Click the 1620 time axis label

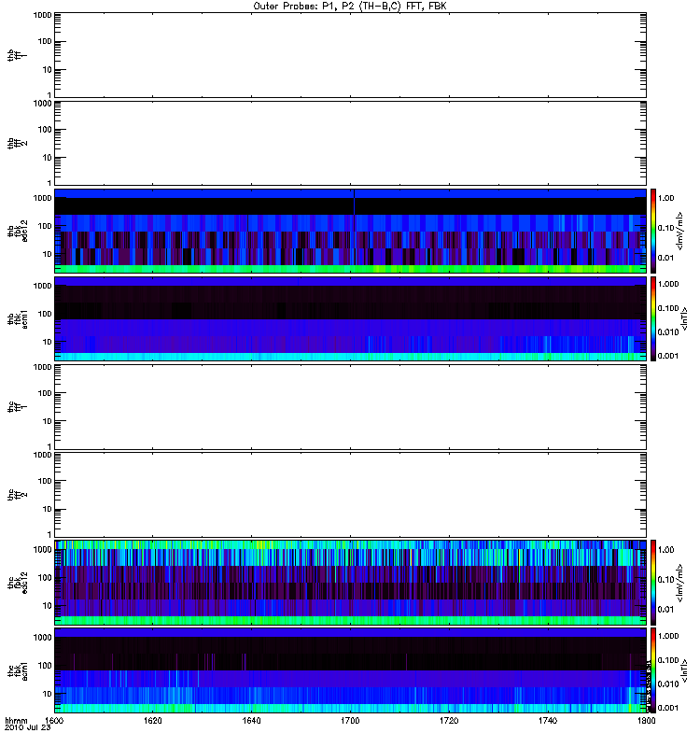pos(153,720)
